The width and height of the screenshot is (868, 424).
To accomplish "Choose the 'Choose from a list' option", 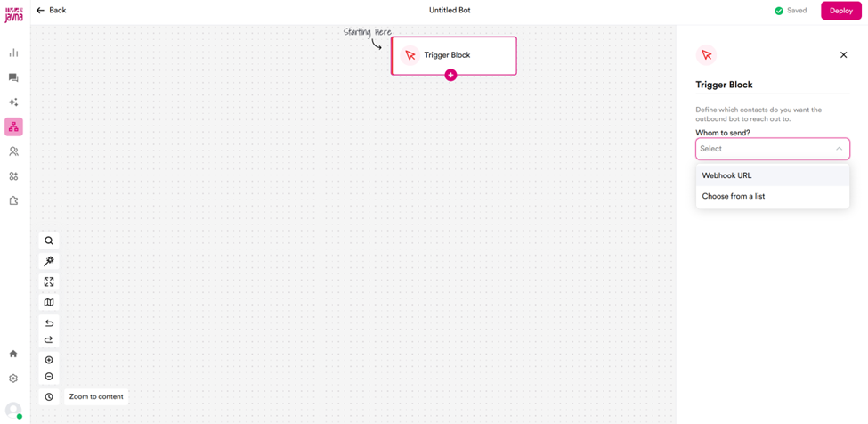I will (772, 196).
